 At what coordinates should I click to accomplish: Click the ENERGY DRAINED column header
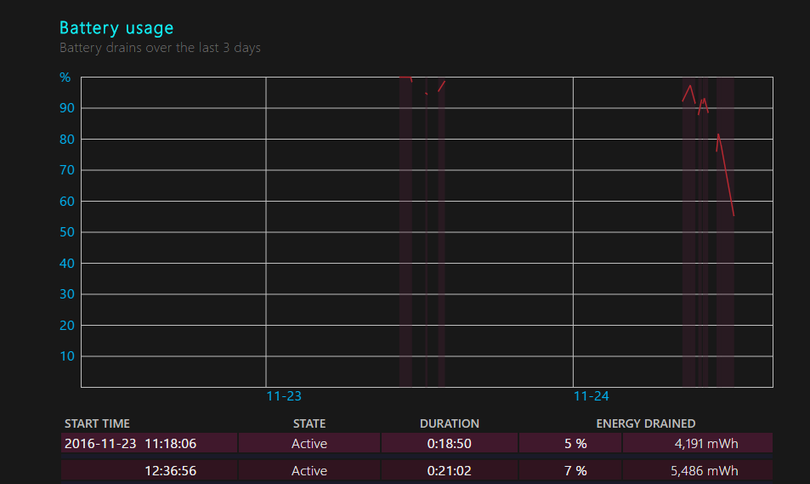click(645, 424)
